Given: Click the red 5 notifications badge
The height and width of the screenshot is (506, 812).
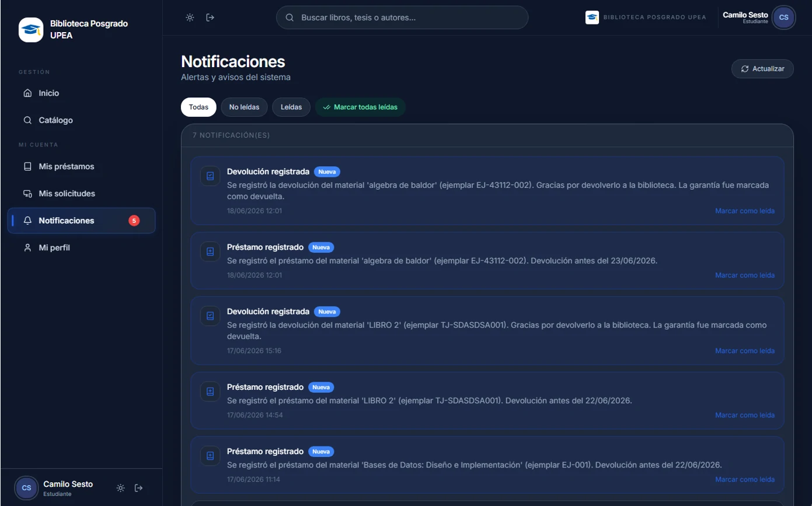Looking at the screenshot, I should click(x=134, y=221).
